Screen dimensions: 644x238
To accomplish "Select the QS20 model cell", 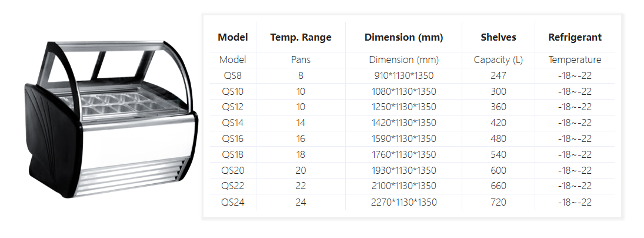I will pyautogui.click(x=232, y=171).
